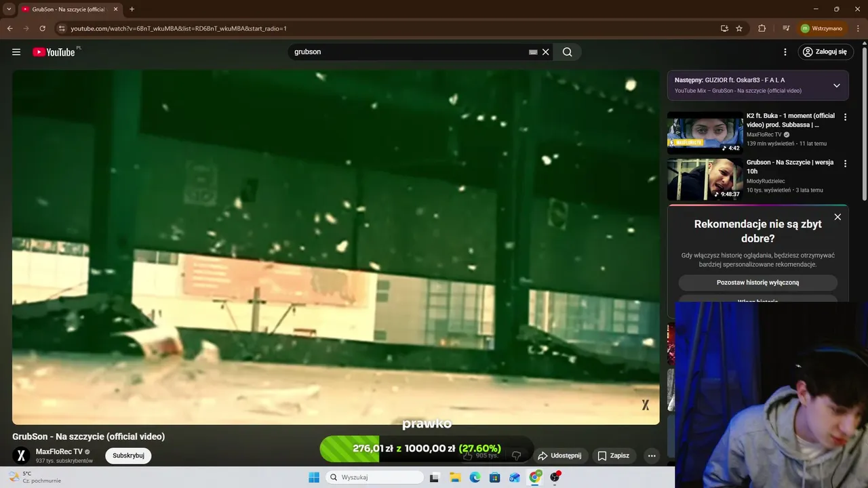Open File Explorer from the taskbar
Screen dimensions: 868x488
pyautogui.click(x=455, y=477)
